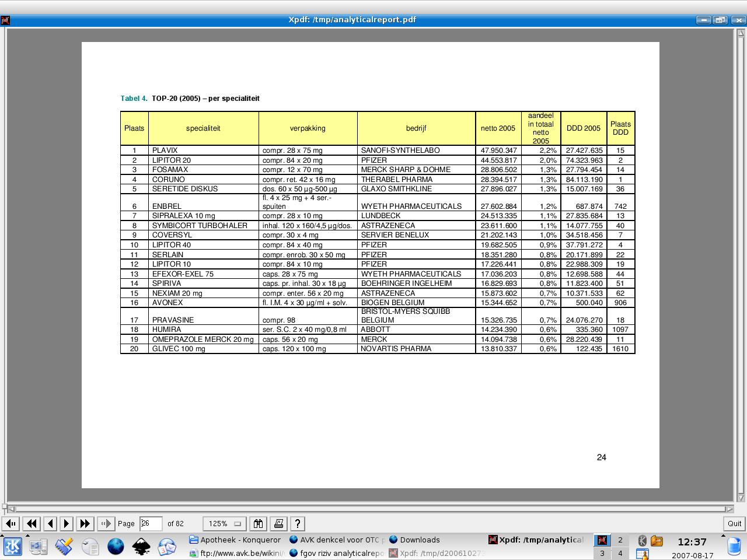The height and width of the screenshot is (560, 747).
Task: Click the page number input field
Action: [x=151, y=523]
